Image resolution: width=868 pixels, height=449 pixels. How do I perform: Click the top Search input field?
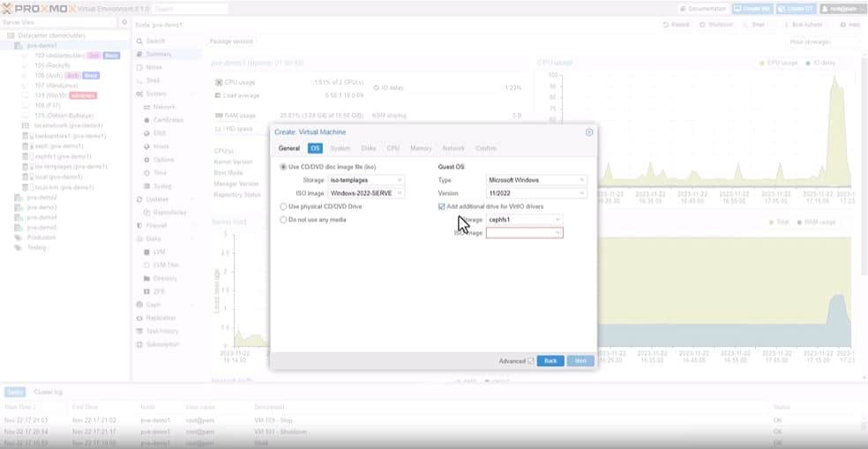point(190,9)
